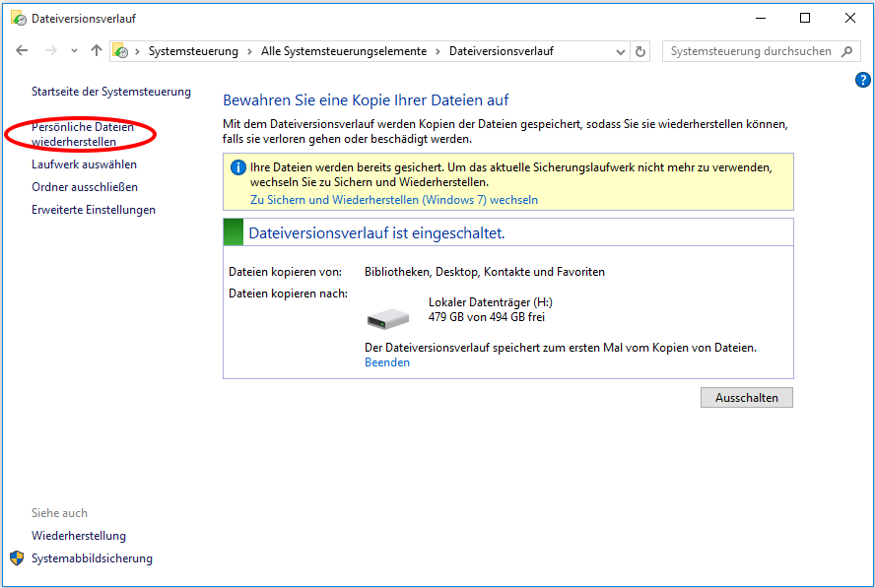Click the title bar Dateiversionsverlauf window icon
Image resolution: width=875 pixels, height=588 pixels.
tap(19, 19)
